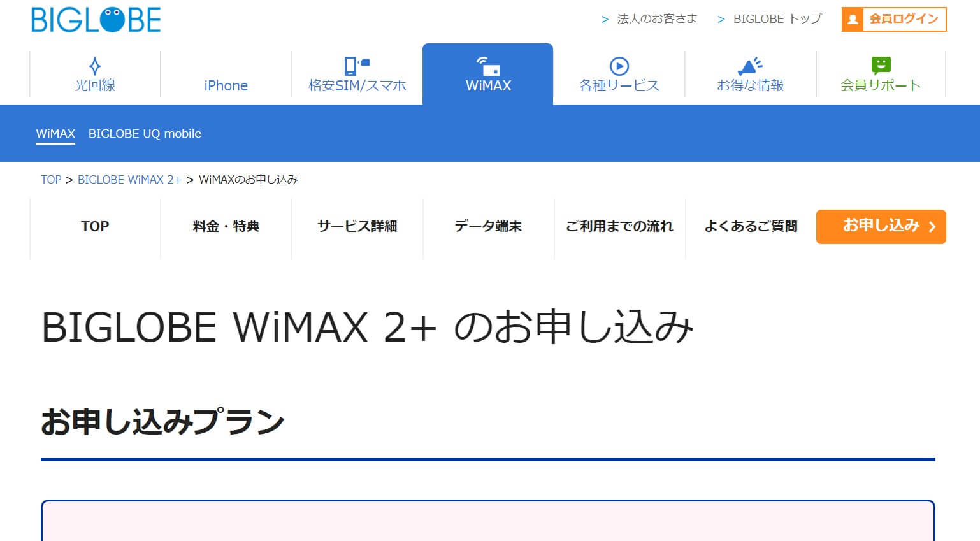Open TOP in the WiMAX menu

click(95, 226)
